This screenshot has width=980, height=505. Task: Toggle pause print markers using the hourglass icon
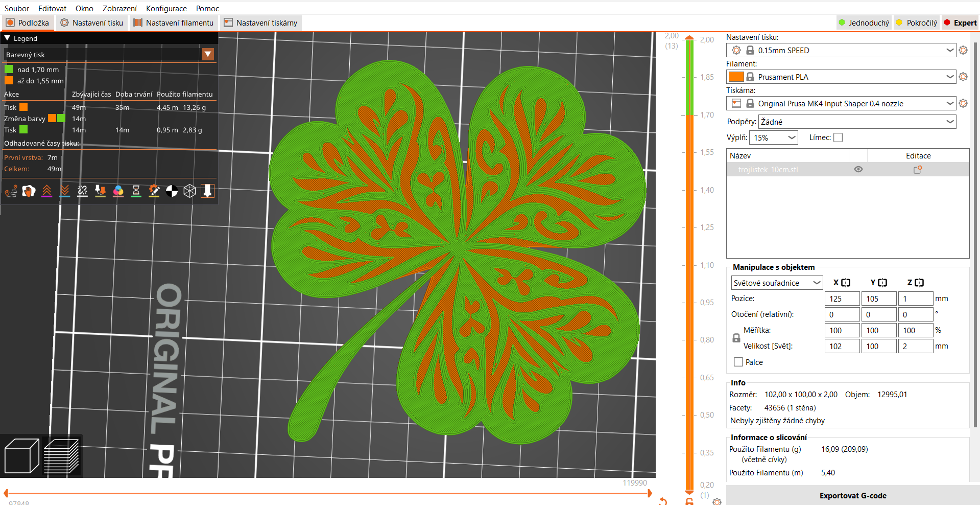(136, 191)
